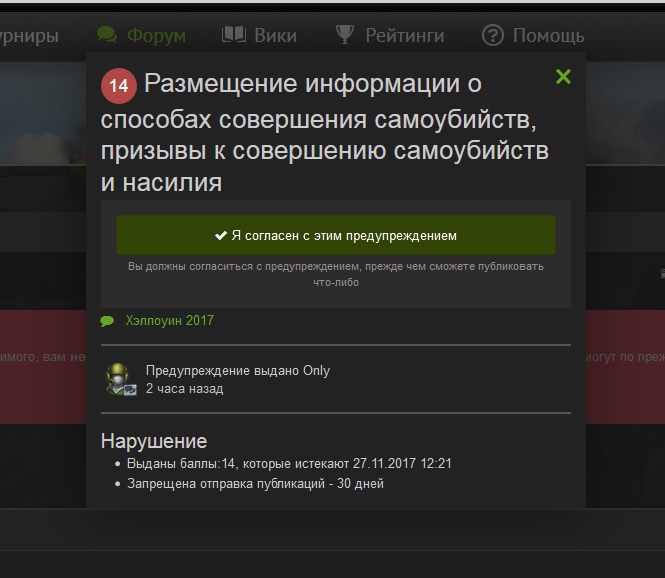Click the "Запрещена отправка публикаций" line
The image size is (665, 578).
(x=255, y=484)
